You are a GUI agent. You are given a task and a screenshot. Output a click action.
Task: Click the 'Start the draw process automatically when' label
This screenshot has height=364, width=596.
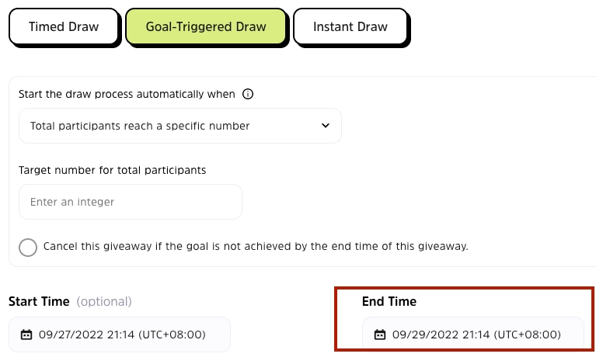pos(127,95)
